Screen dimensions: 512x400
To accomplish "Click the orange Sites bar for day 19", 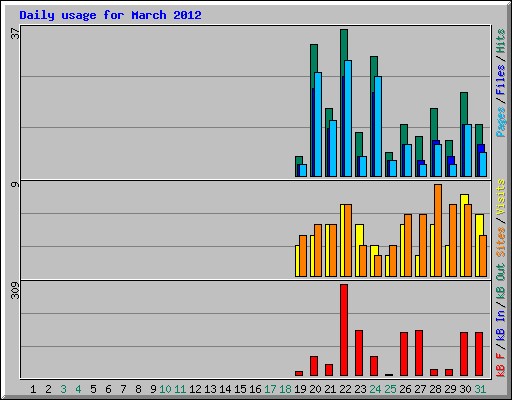I will point(303,256).
